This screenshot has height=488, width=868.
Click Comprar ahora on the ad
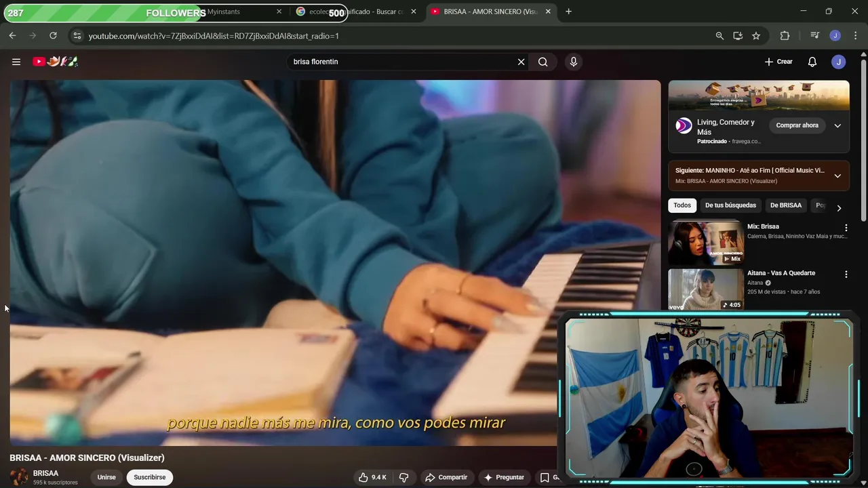[x=797, y=125]
